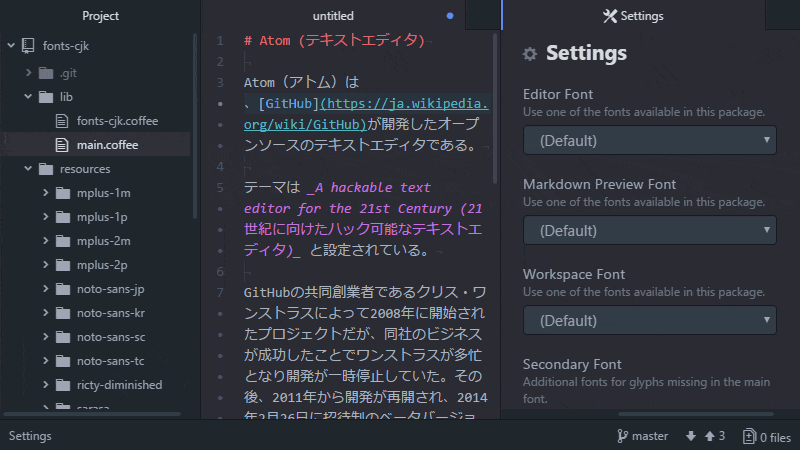Switch to the Settings tab
The image size is (800, 450).
pos(633,16)
